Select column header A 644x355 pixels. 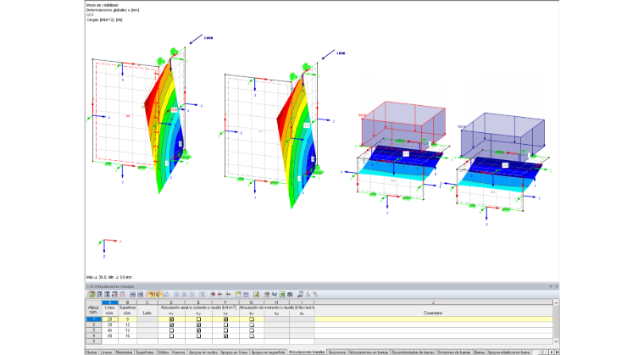109,302
